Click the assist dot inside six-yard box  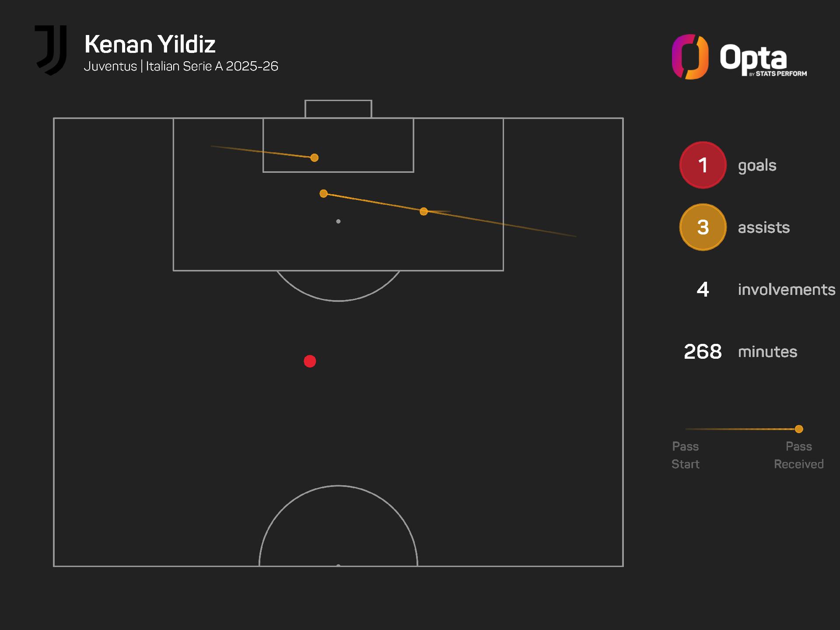coord(314,157)
